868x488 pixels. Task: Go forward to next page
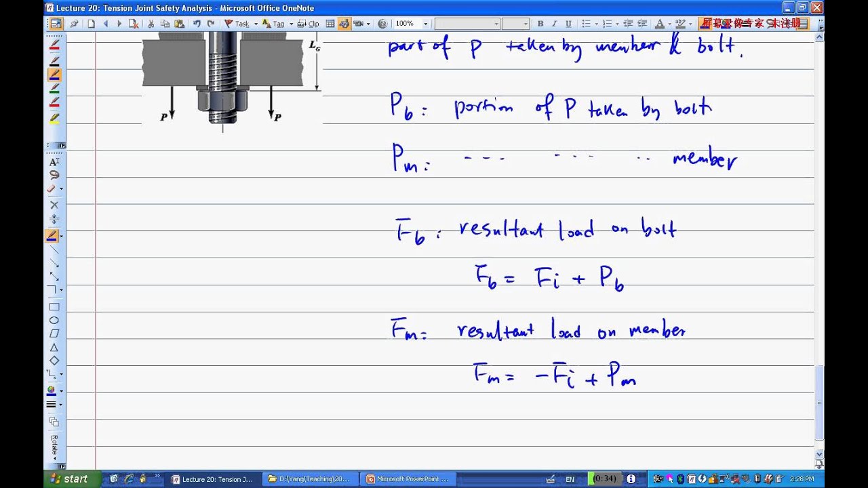tap(119, 24)
